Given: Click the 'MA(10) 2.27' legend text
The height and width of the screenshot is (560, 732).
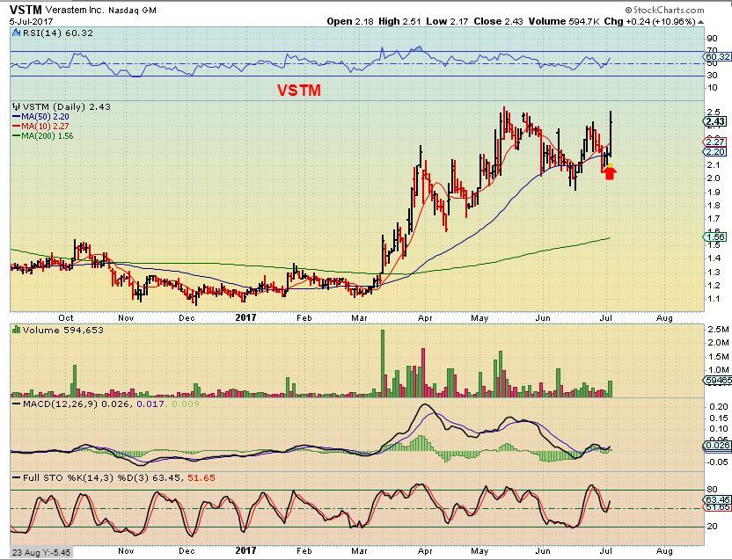Looking at the screenshot, I should [45, 126].
